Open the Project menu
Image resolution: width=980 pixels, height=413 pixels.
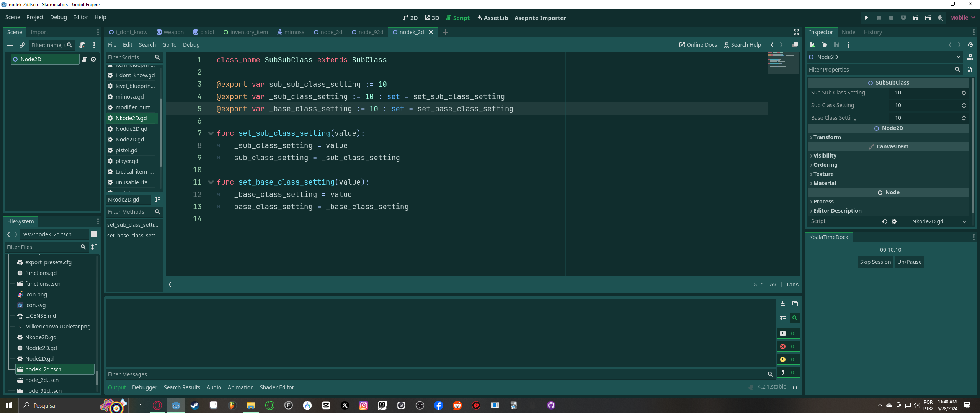coord(35,17)
